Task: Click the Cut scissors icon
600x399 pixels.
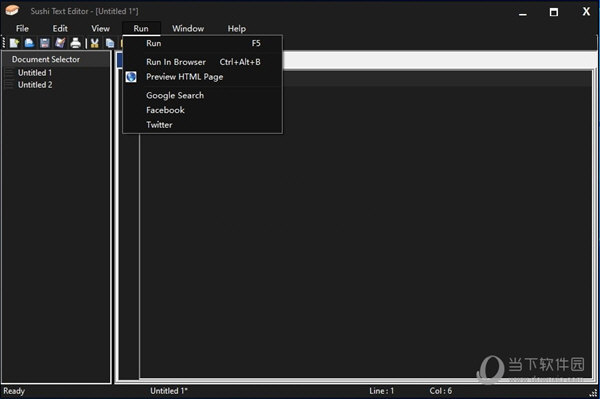Action: tap(95, 43)
